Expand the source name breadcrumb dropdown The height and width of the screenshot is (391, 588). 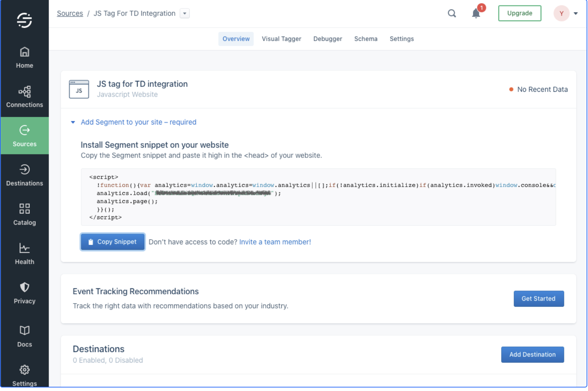pos(185,13)
